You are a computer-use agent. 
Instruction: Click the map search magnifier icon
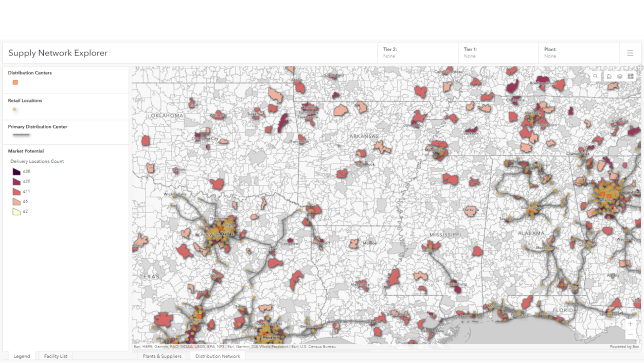point(595,76)
